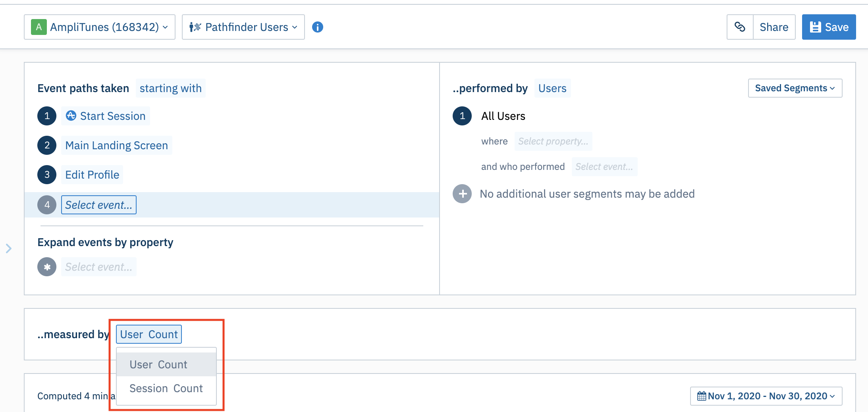Click the copy link chain icon
This screenshot has height=412, width=868.
point(740,27)
